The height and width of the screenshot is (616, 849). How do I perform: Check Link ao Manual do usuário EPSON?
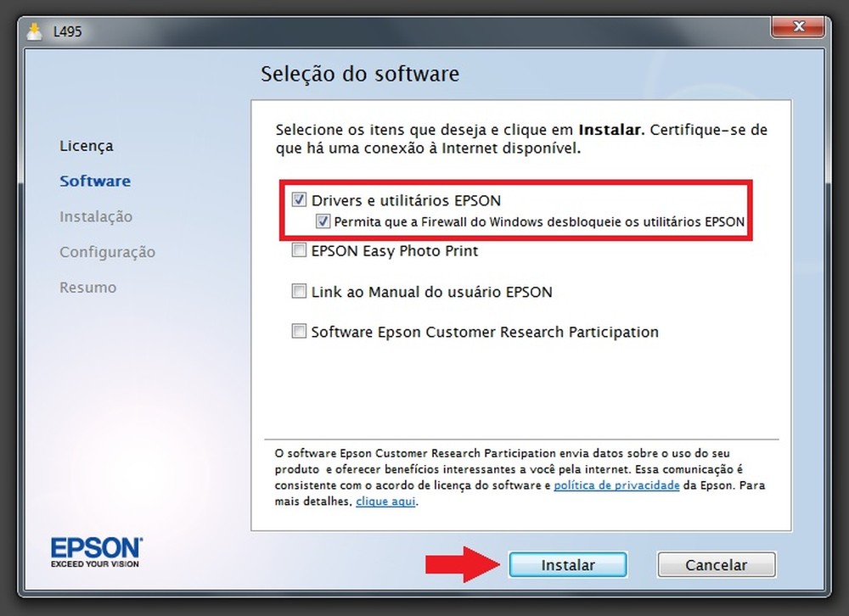[x=299, y=291]
